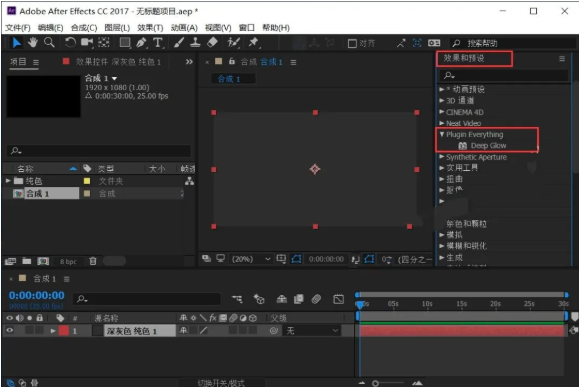Click the composition mini-flowchart icon in timeline
The height and width of the screenshot is (389, 579).
coord(237,299)
